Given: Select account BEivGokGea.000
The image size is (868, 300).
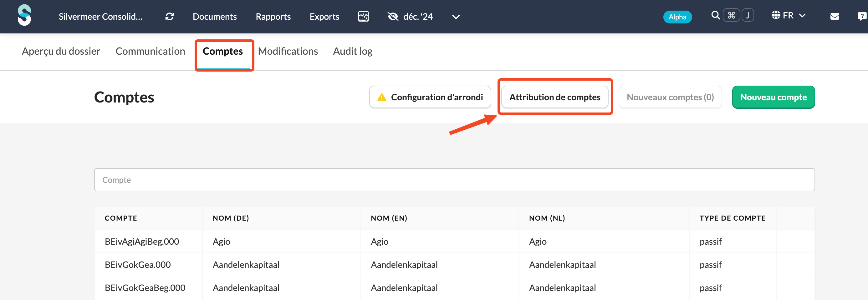Looking at the screenshot, I should [x=138, y=265].
